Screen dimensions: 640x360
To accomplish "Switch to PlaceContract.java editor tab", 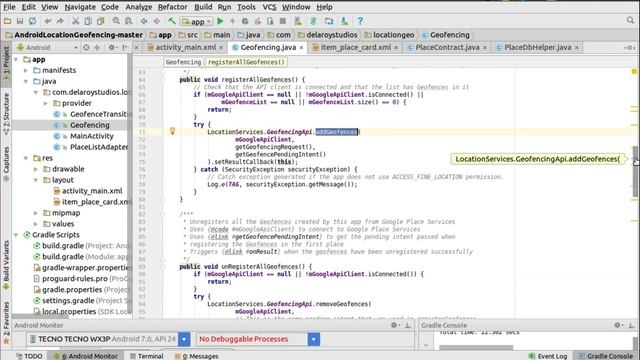I will tap(447, 47).
